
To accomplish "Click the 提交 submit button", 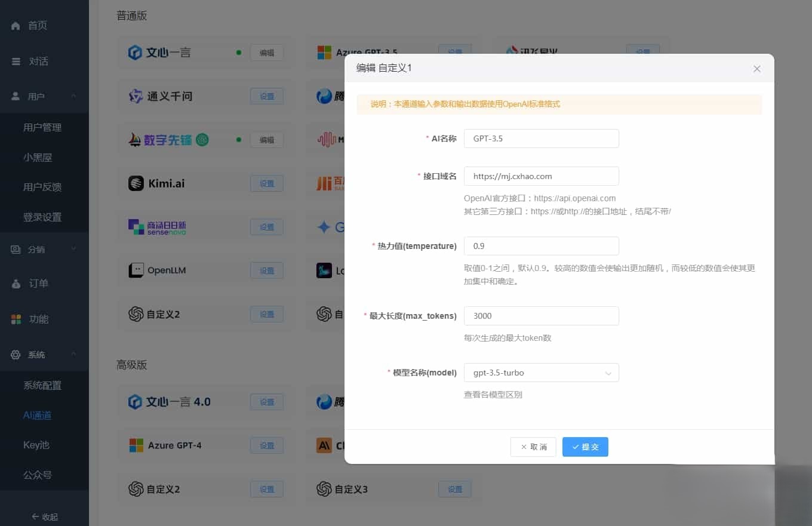I will tap(585, 447).
